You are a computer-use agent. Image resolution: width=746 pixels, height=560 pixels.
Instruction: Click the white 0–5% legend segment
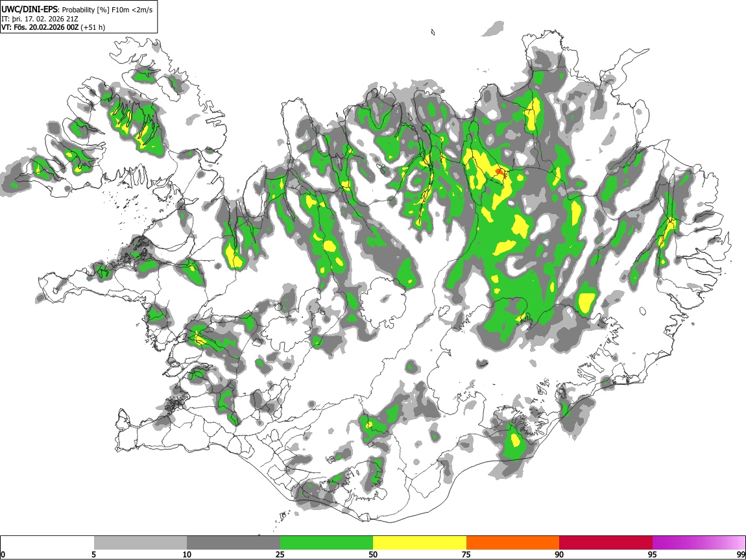[47, 543]
